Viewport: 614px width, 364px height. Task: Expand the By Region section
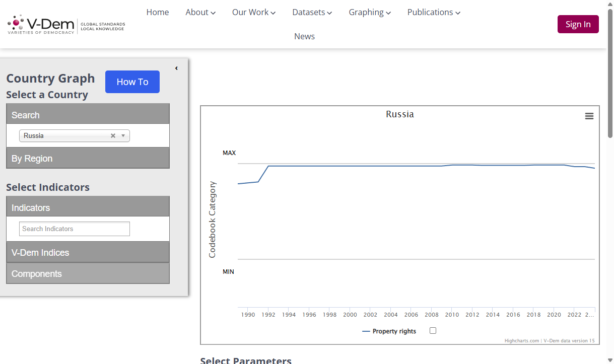coord(88,158)
